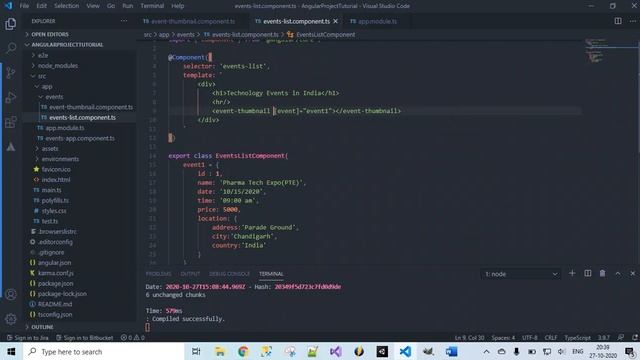640x360 pixels.
Task: Open the Go menu
Action: click(111, 6)
